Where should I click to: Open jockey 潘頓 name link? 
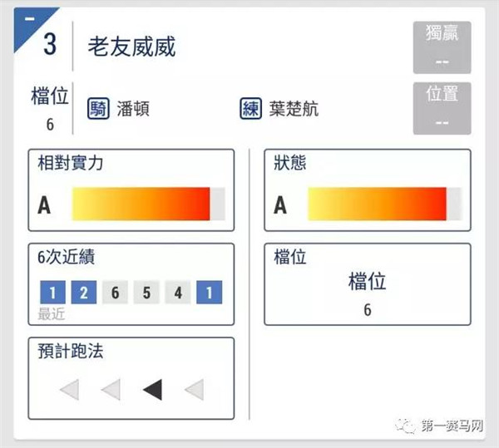tap(133, 109)
